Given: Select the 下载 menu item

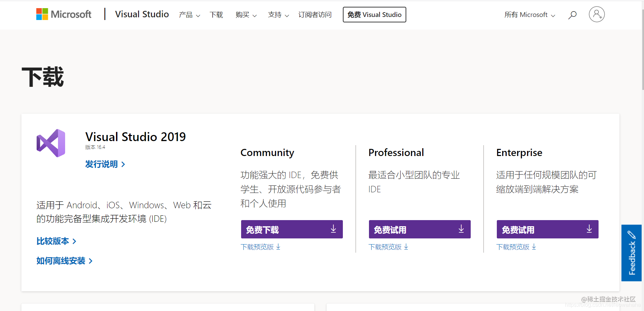Looking at the screenshot, I should [216, 15].
